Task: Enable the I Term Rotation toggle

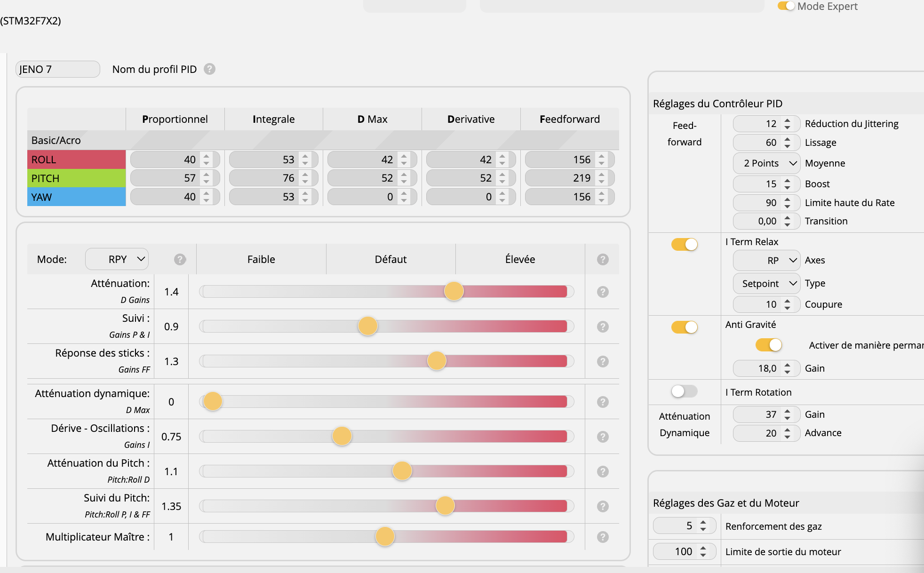Action: [684, 391]
